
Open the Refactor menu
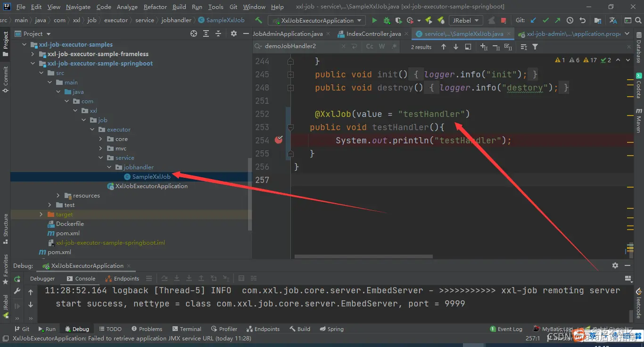click(155, 7)
